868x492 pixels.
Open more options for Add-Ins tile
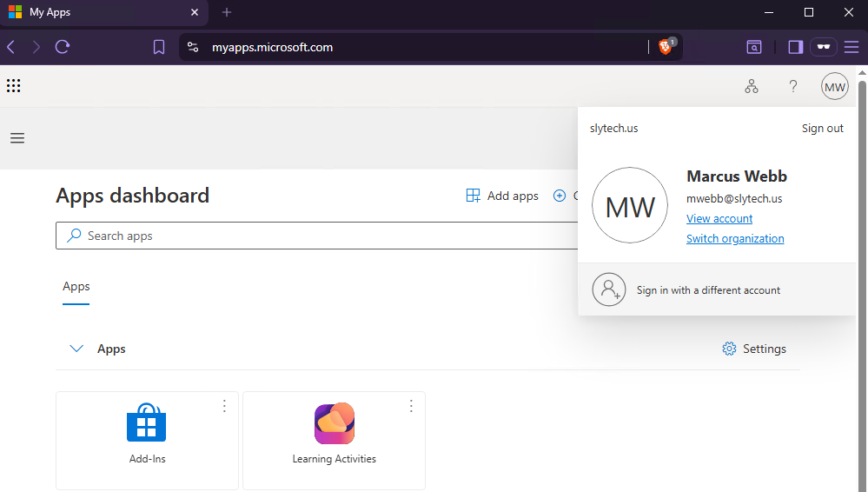click(224, 406)
